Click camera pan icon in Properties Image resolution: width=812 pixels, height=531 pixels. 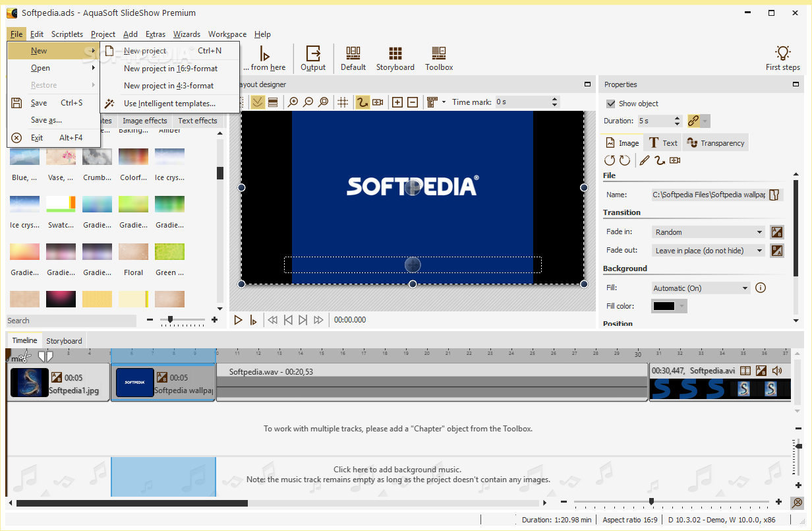pyautogui.click(x=675, y=160)
